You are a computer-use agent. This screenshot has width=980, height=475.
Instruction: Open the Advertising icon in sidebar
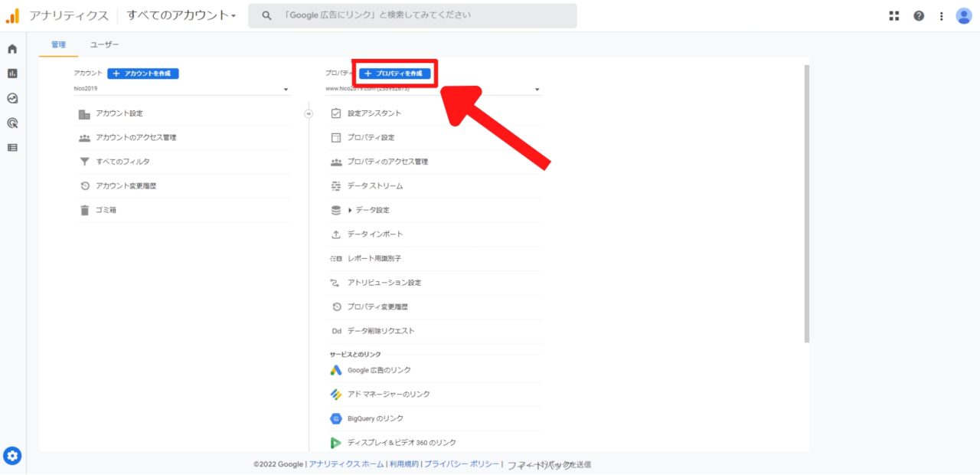point(12,123)
